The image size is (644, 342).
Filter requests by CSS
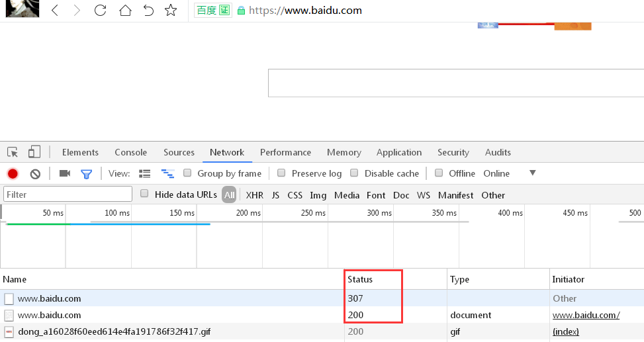click(x=295, y=195)
